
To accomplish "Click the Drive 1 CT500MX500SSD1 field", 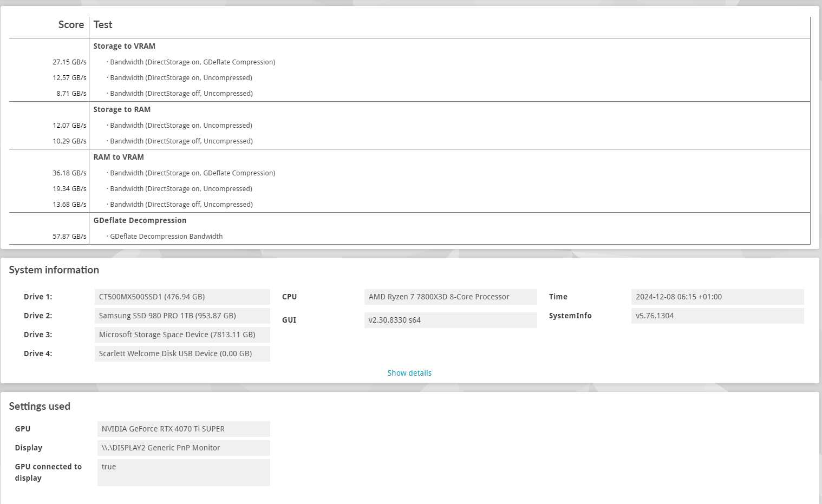I will coord(182,297).
